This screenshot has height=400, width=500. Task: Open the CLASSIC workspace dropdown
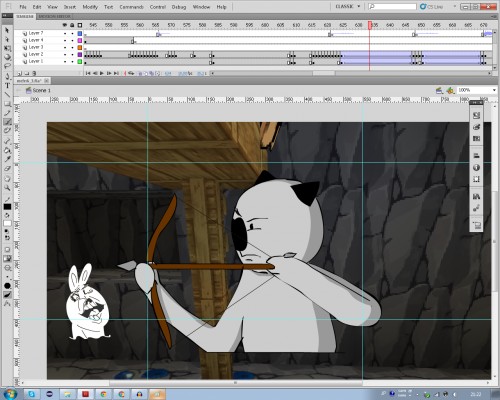point(348,6)
